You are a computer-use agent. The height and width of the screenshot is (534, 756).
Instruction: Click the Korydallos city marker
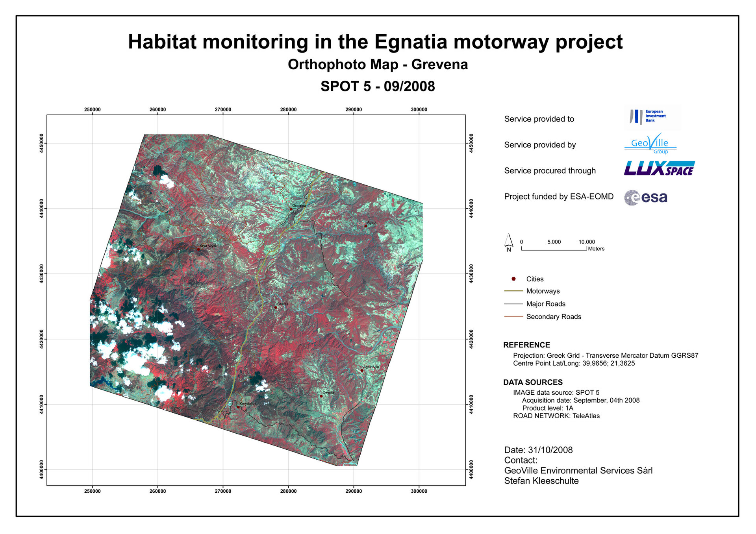[x=238, y=407]
